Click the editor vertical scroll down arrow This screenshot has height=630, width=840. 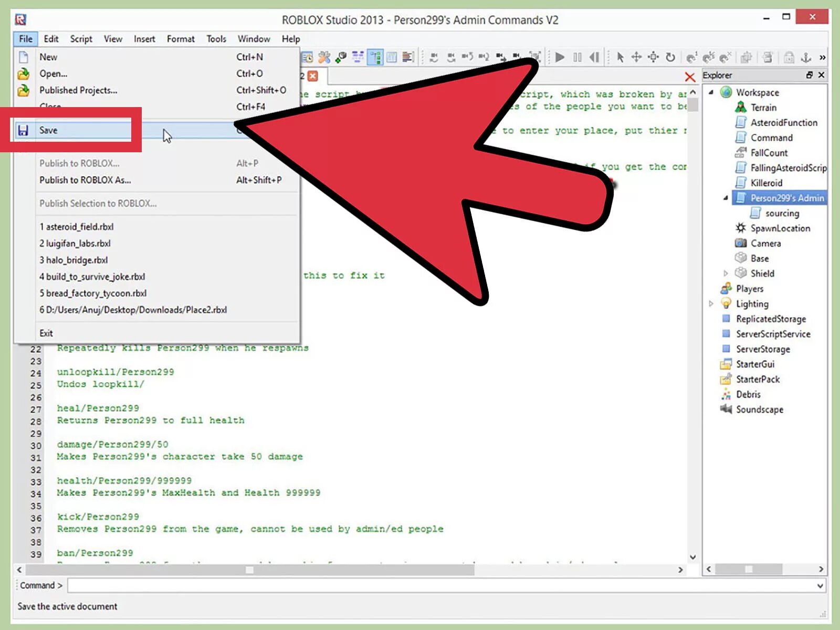[693, 557]
